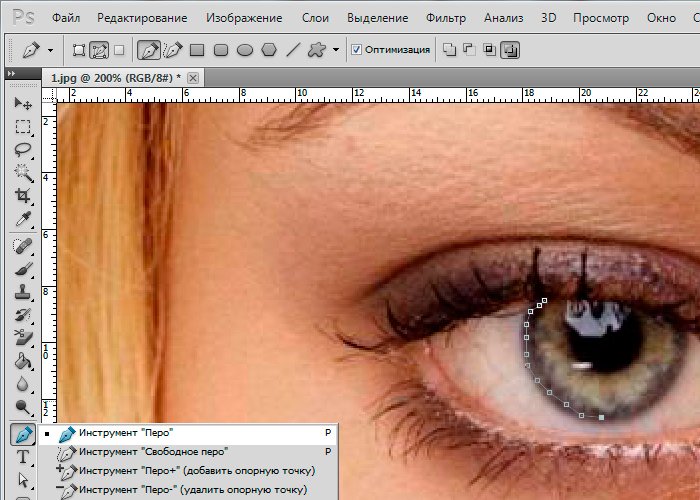
Task: Select the Horizontal Type tool
Action: click(x=22, y=457)
